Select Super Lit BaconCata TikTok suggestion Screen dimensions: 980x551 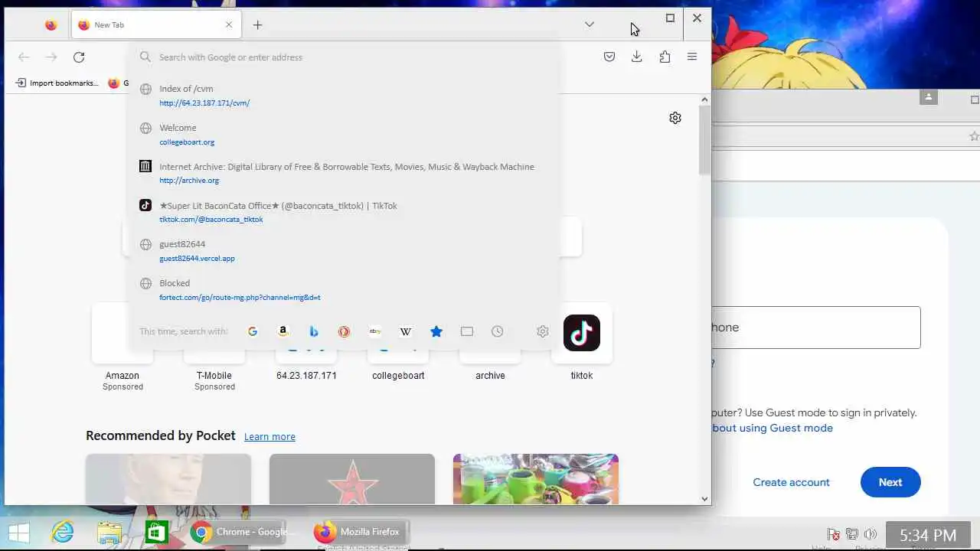[345, 212]
